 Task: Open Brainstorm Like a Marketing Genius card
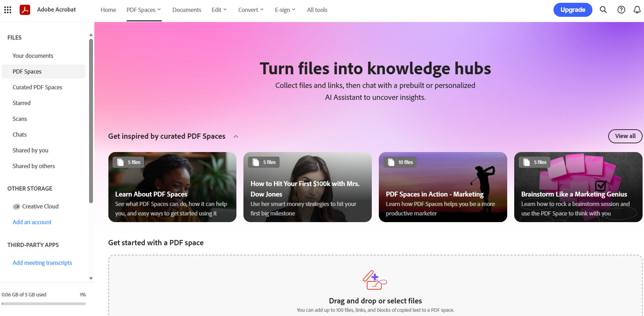[578, 187]
